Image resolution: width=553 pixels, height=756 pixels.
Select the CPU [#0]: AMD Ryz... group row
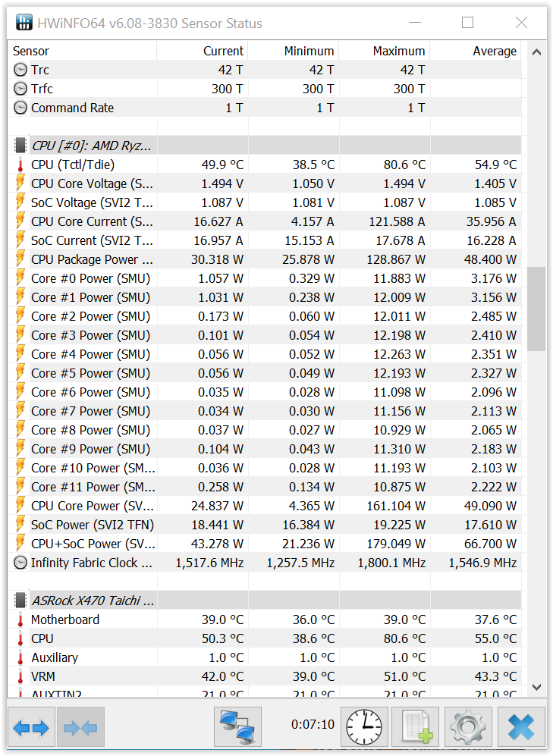coord(265,145)
